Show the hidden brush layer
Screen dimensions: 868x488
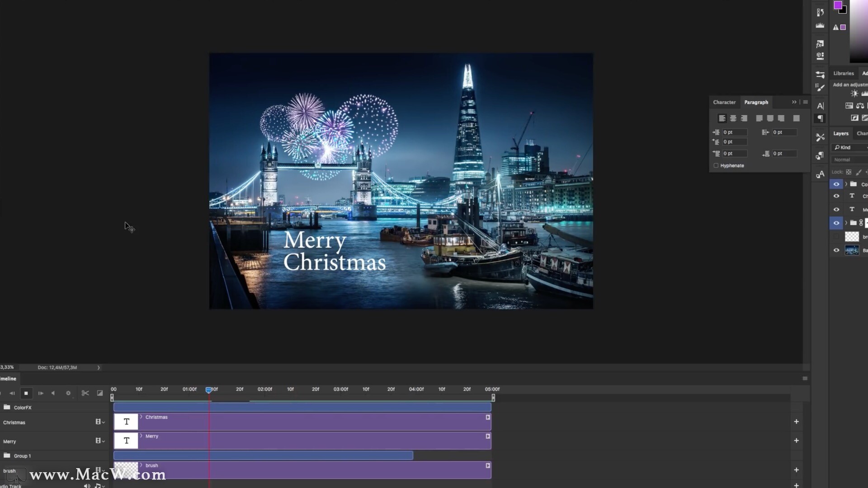(x=836, y=237)
